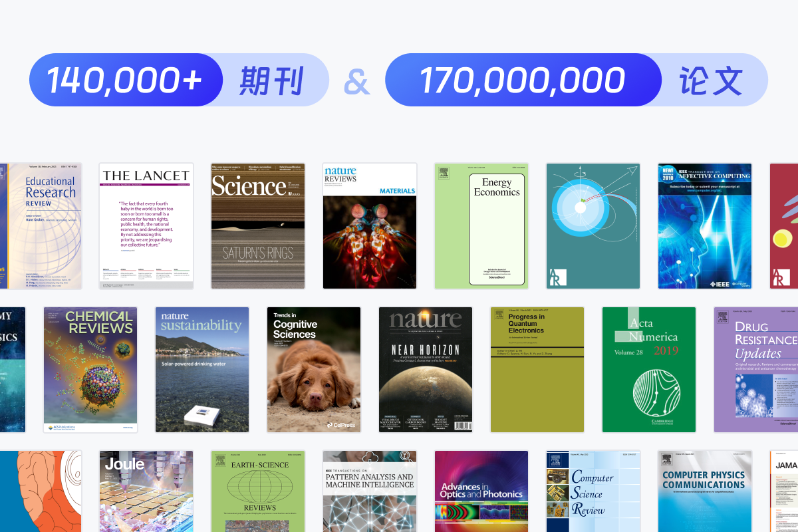Image resolution: width=798 pixels, height=532 pixels.
Task: Click the Chemical Reviews journal cover
Action: pyautogui.click(x=90, y=370)
